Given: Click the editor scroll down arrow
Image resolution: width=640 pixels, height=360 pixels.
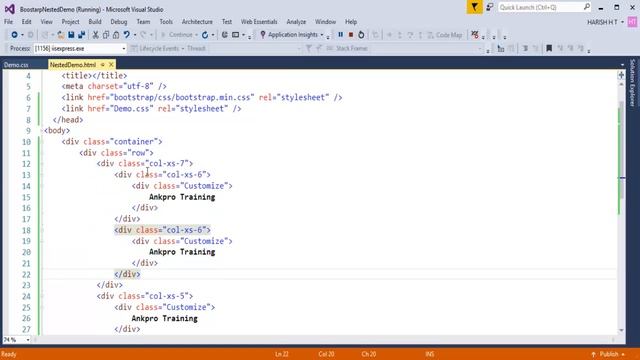Looking at the screenshot, I should [x=621, y=330].
